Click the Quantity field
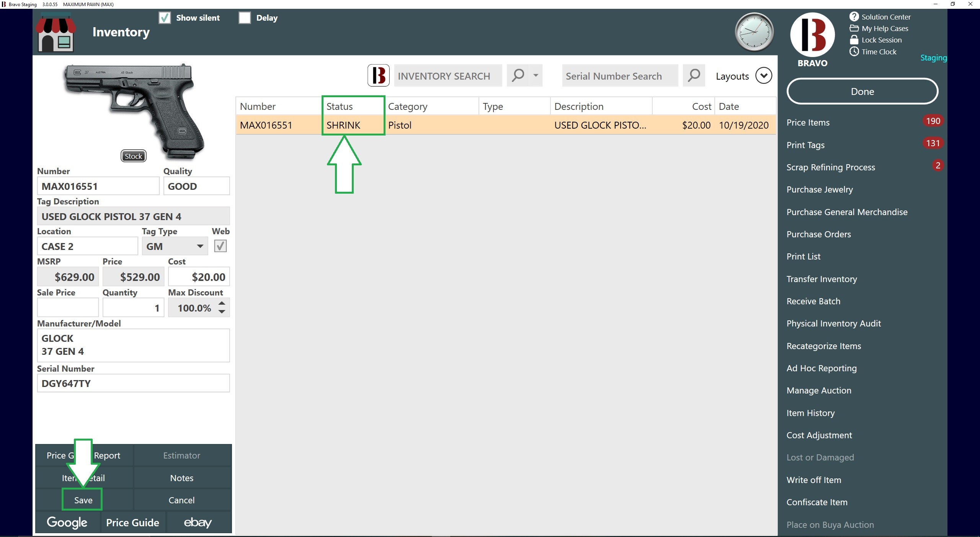This screenshot has width=980, height=537. (x=133, y=308)
